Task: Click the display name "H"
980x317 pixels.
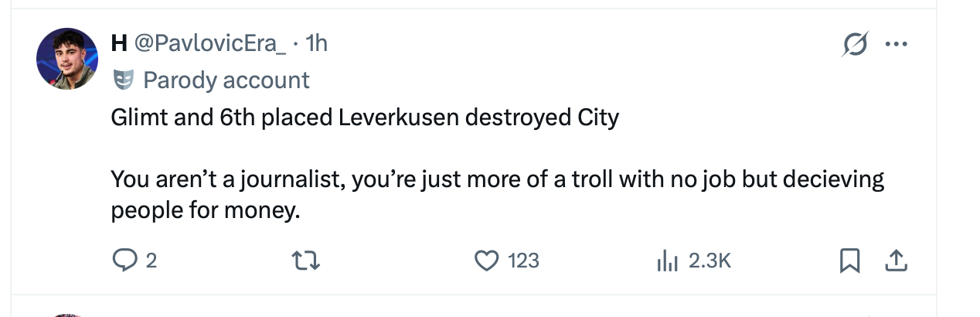Action: tap(119, 43)
